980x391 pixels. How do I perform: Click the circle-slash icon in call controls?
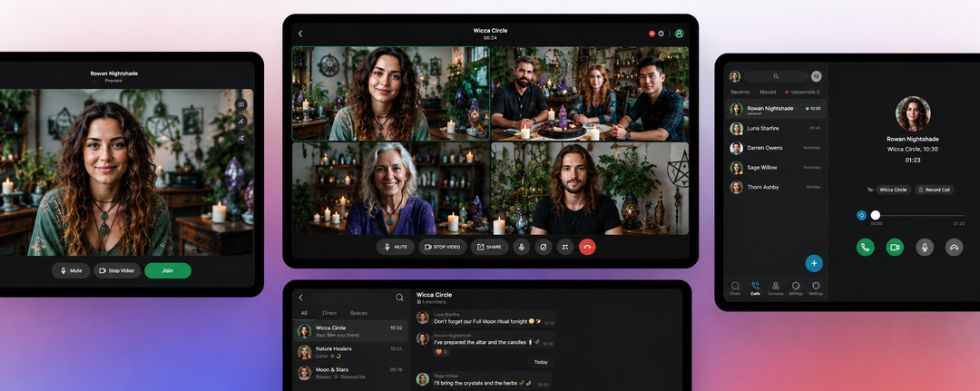tap(544, 247)
